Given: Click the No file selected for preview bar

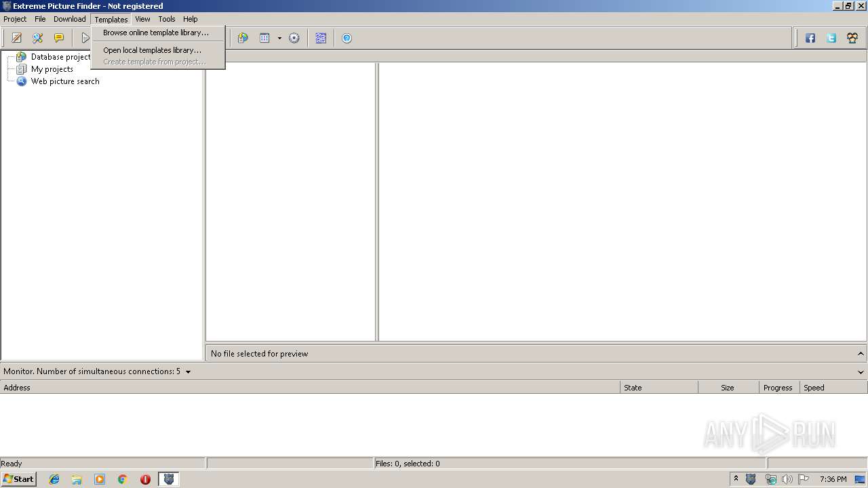Looking at the screenshot, I should pos(536,354).
